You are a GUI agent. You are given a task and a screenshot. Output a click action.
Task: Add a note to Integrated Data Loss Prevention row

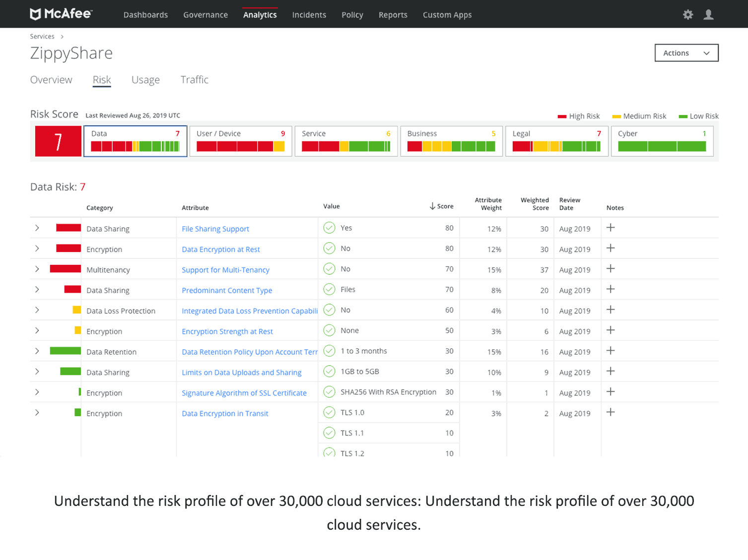[x=611, y=310]
